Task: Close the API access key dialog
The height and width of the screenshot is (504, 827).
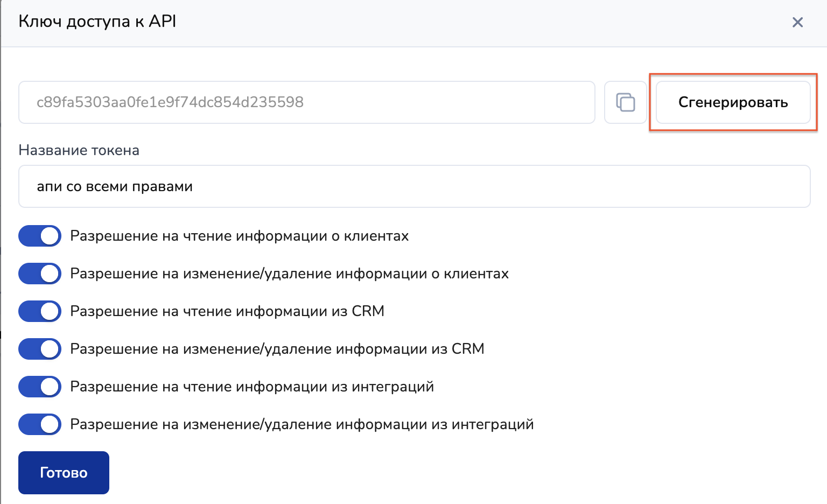Action: [797, 22]
